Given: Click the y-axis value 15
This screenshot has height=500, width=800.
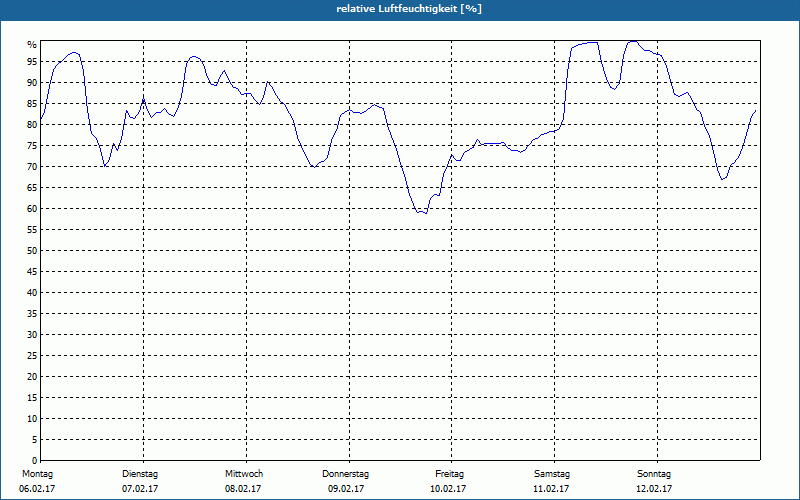Looking at the screenshot, I should (32, 397).
